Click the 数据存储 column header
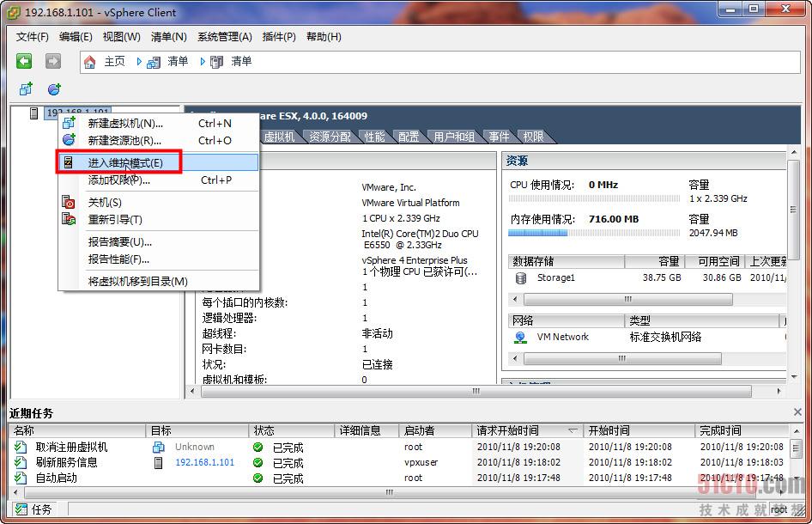The height and width of the screenshot is (524, 812). 567,261
